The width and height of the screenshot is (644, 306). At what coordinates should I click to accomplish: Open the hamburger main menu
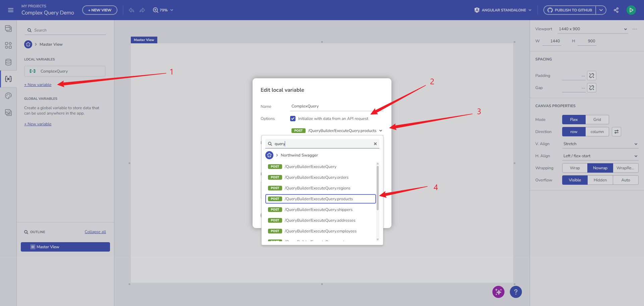11,10
